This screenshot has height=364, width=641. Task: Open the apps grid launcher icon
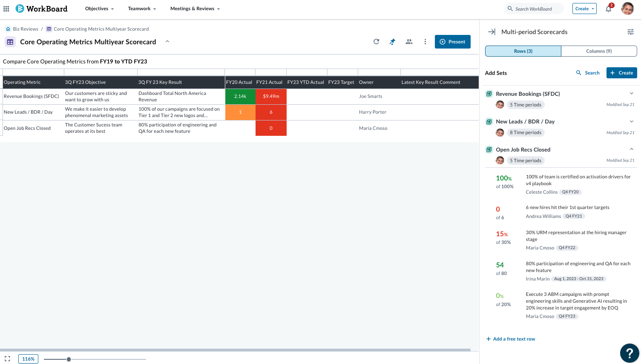click(6, 9)
